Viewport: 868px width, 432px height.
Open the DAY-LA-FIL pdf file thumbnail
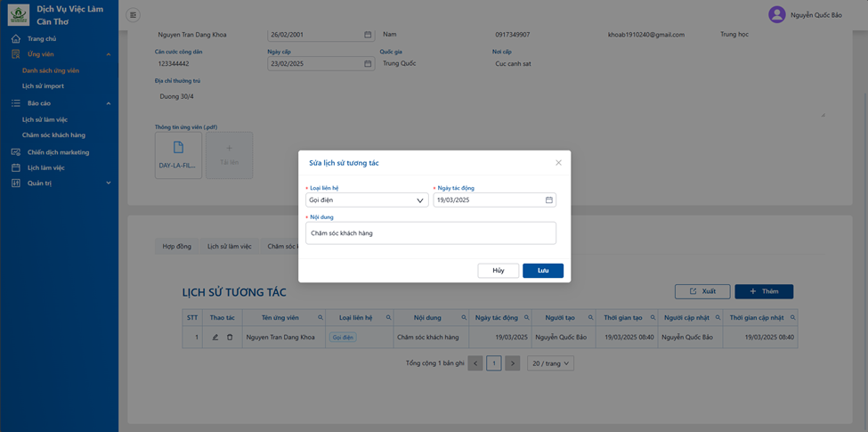coord(178,156)
